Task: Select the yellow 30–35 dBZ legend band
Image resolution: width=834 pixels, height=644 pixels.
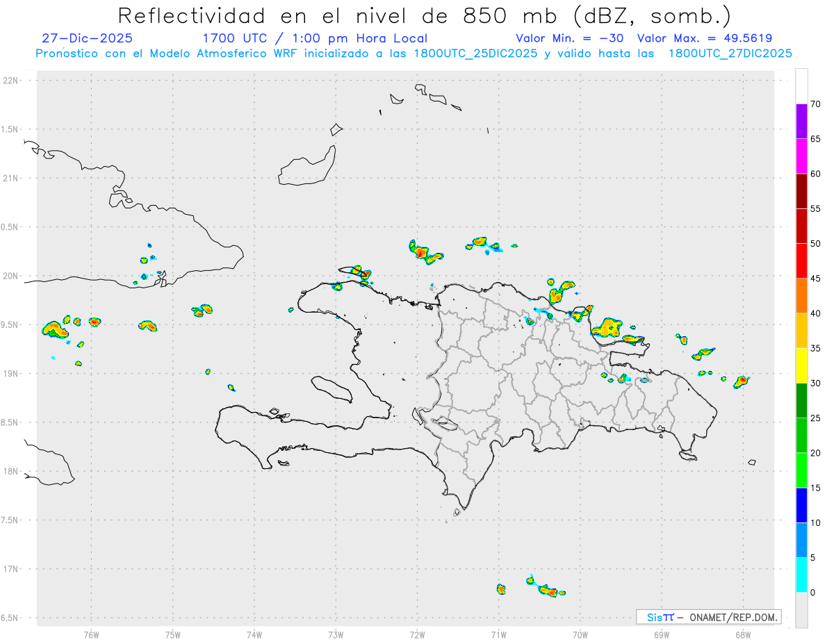Action: 801,365
